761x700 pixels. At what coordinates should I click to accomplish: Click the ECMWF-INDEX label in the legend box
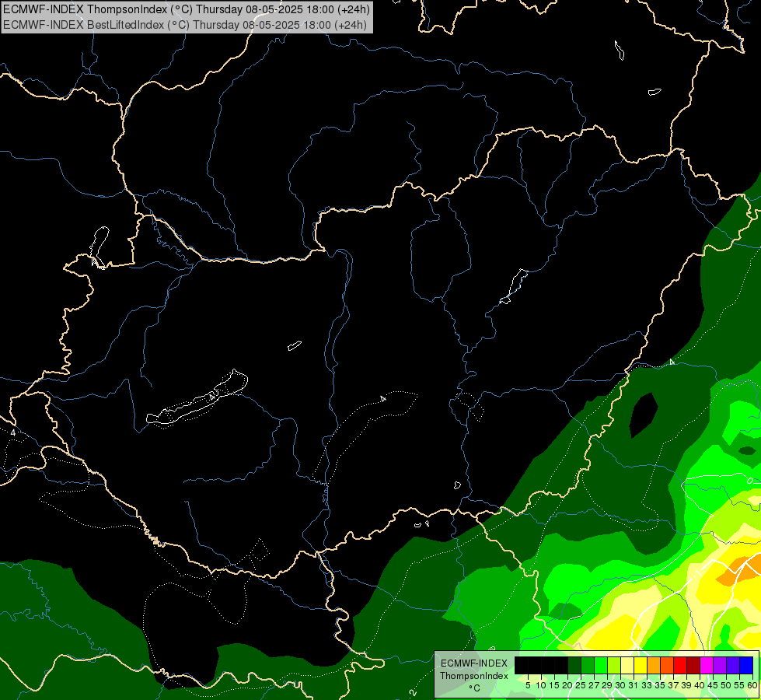474,663
